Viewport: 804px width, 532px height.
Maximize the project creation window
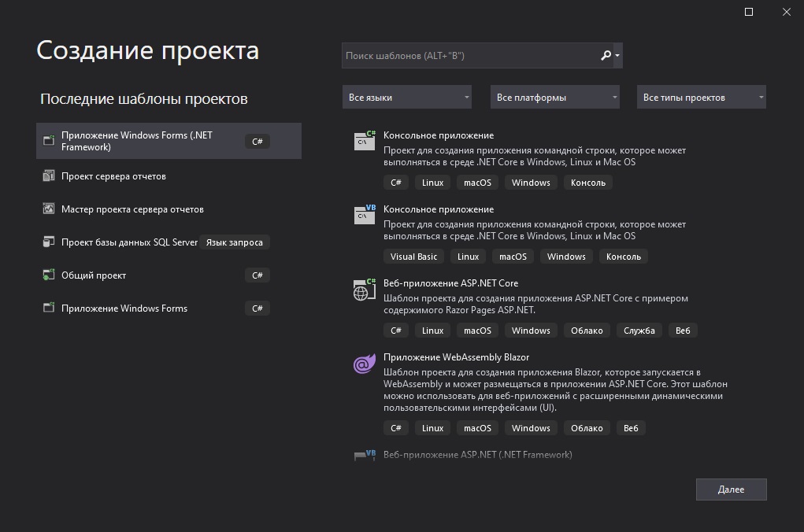(749, 12)
